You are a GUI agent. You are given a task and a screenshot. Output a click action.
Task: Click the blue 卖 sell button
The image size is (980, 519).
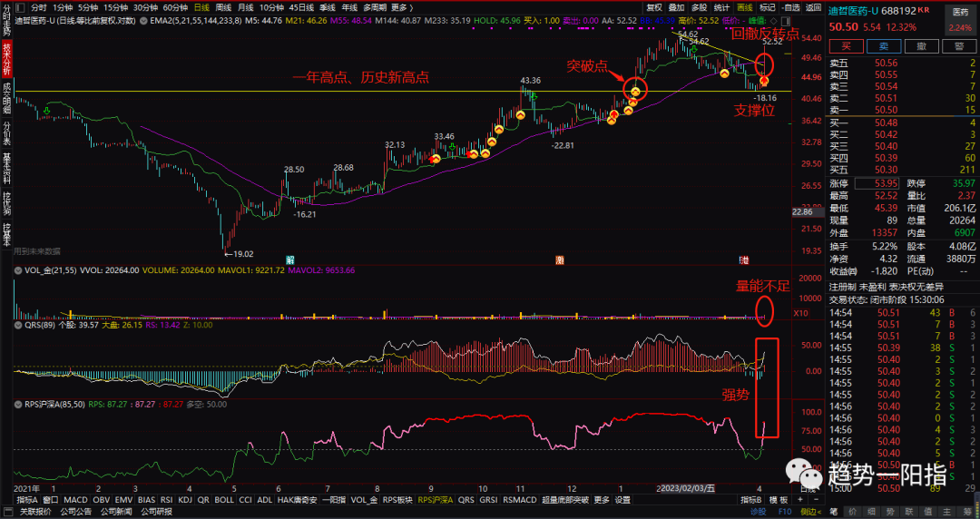tap(884, 46)
